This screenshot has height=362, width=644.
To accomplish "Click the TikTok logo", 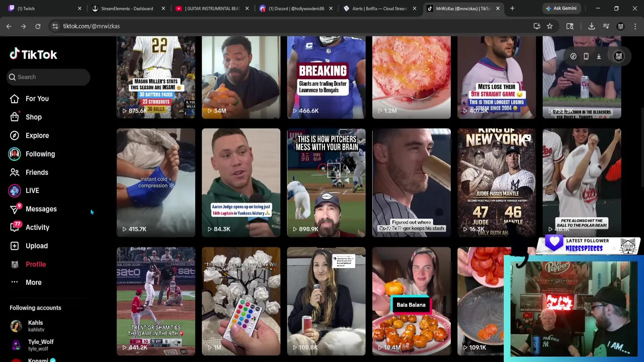I will (x=33, y=54).
